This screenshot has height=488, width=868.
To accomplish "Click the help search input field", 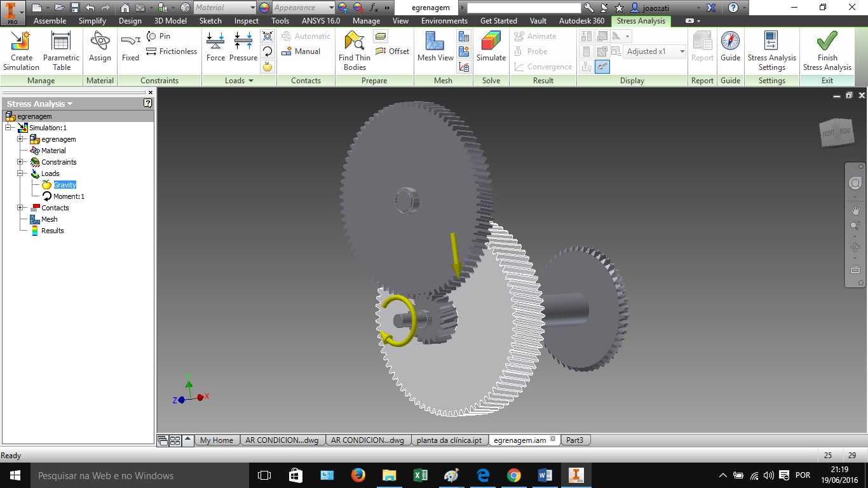I will coord(524,8).
